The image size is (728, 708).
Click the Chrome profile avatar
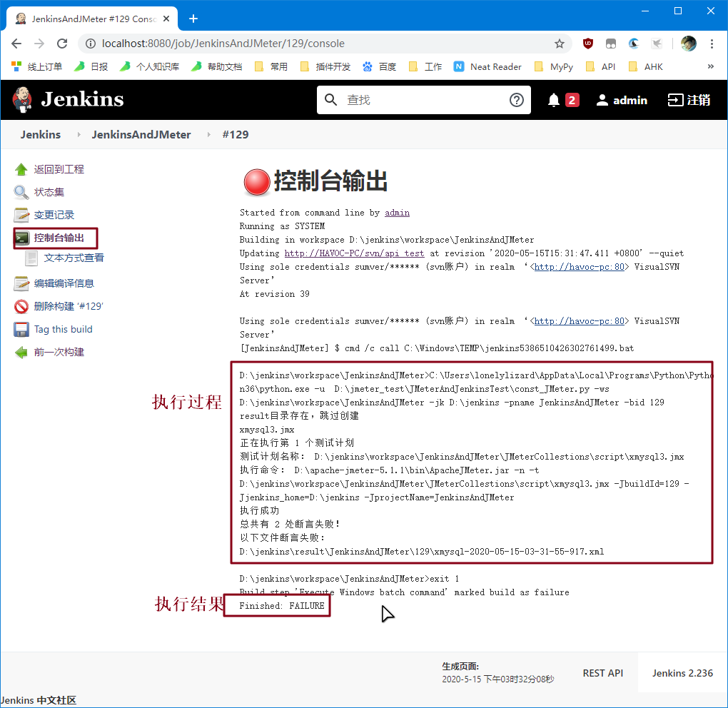click(688, 44)
